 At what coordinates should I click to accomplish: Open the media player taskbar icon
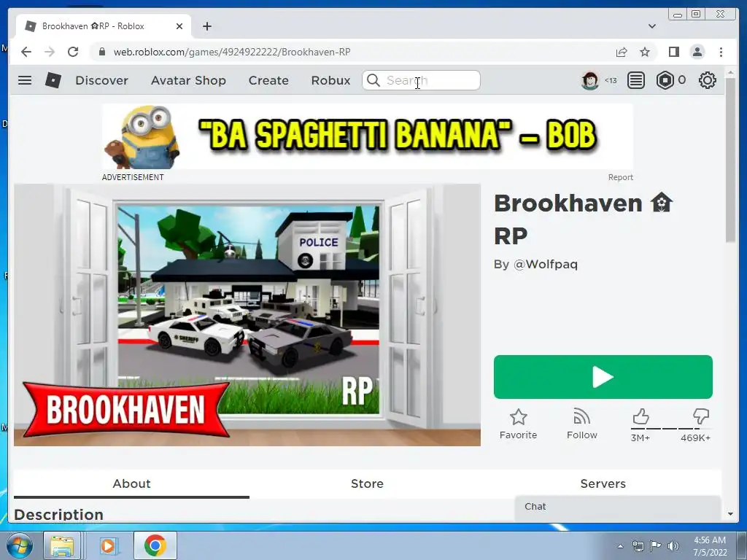coord(108,545)
